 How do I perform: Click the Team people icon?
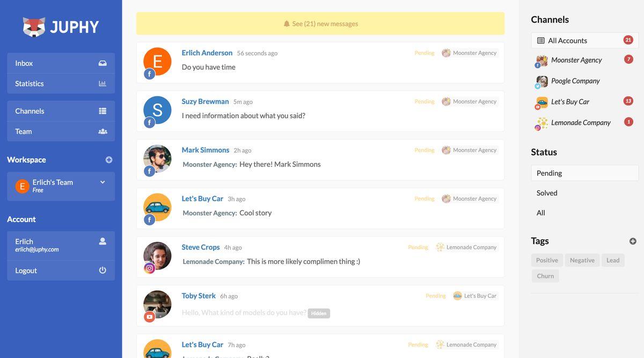click(103, 131)
